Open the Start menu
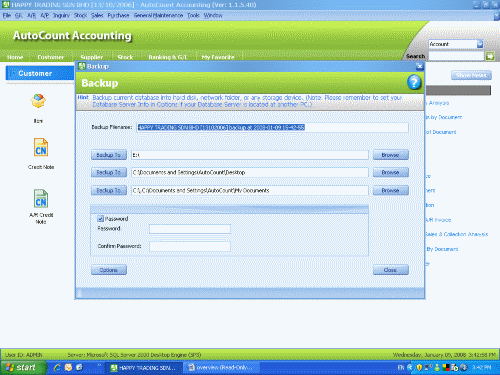This screenshot has height=375, width=500. pos(22,367)
